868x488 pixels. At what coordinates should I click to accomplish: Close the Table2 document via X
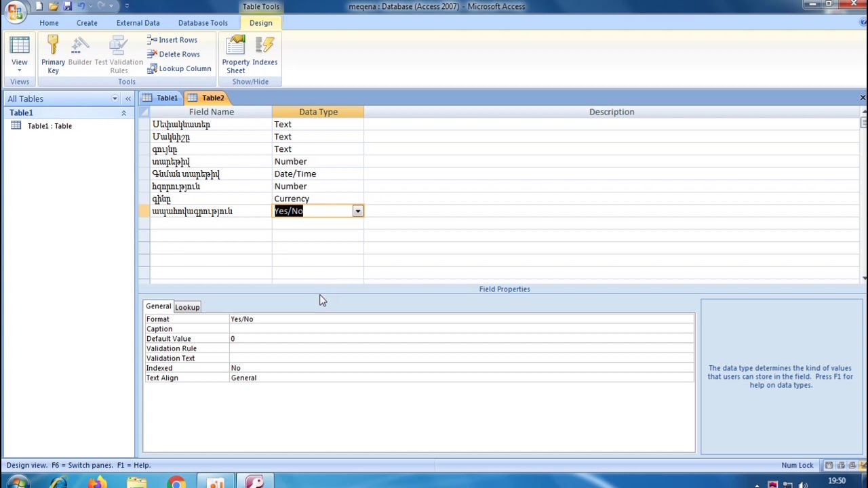tap(863, 98)
